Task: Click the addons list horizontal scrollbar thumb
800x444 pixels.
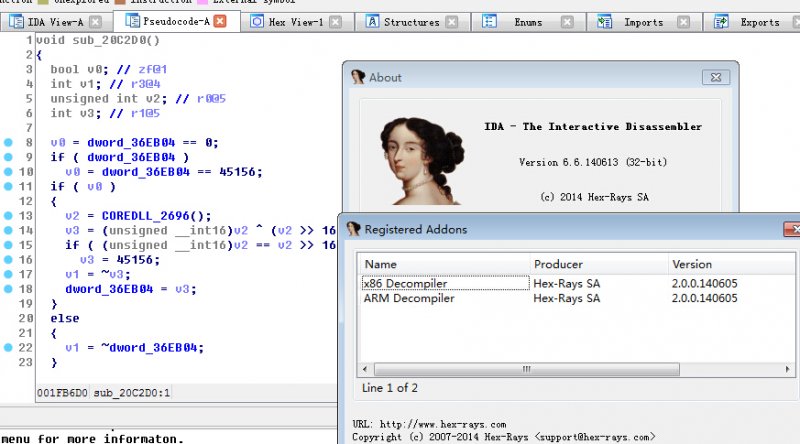Action: pos(527,369)
